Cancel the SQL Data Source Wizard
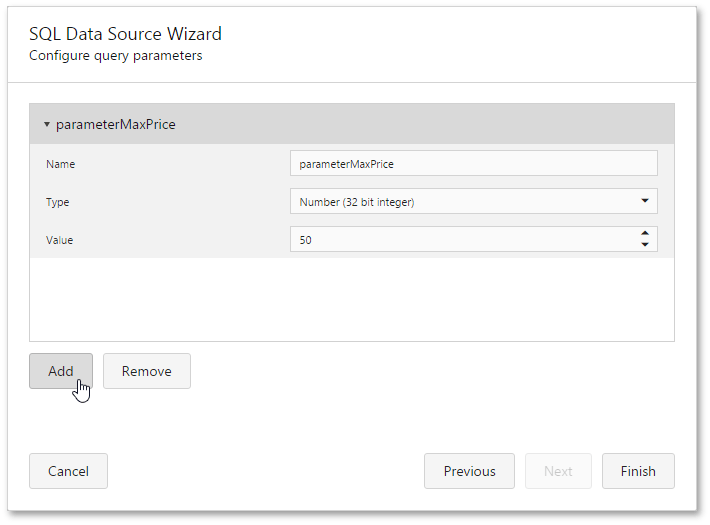The width and height of the screenshot is (710, 525). pos(68,471)
